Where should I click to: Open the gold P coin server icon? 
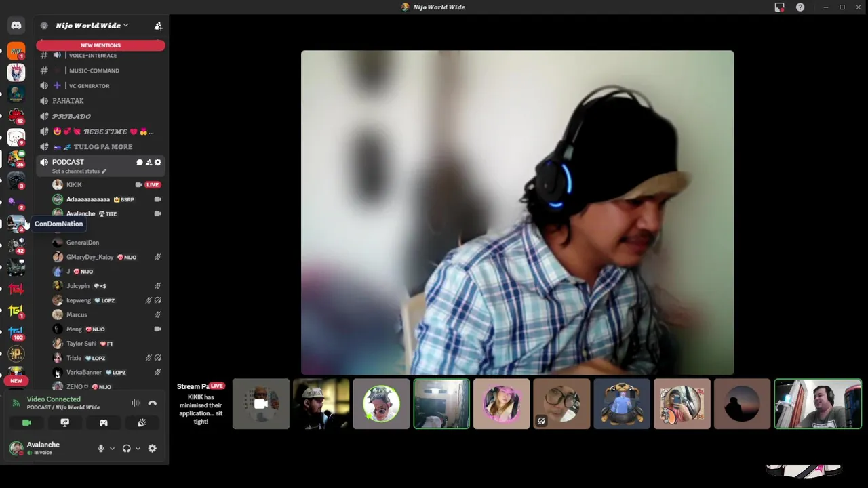click(x=16, y=354)
